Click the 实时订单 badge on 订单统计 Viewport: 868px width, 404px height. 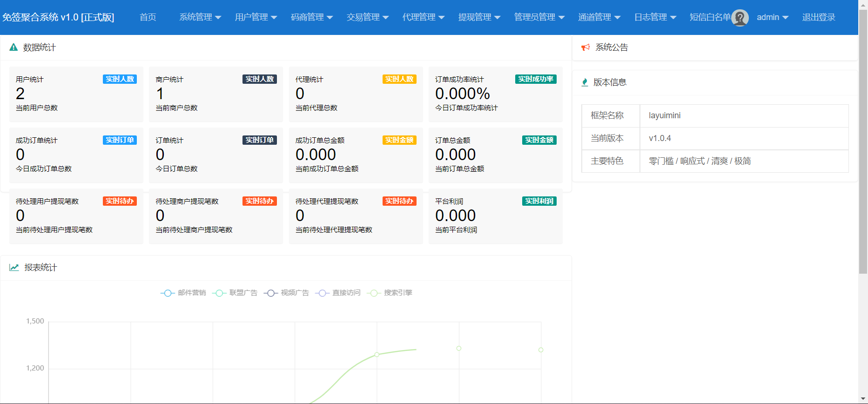pyautogui.click(x=260, y=140)
